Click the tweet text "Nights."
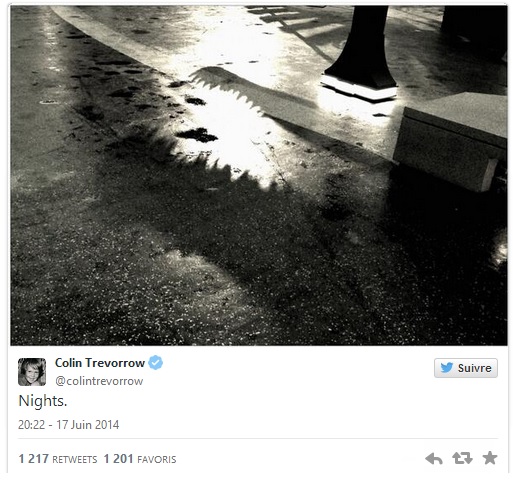This screenshot has height=496, width=518. [43, 401]
